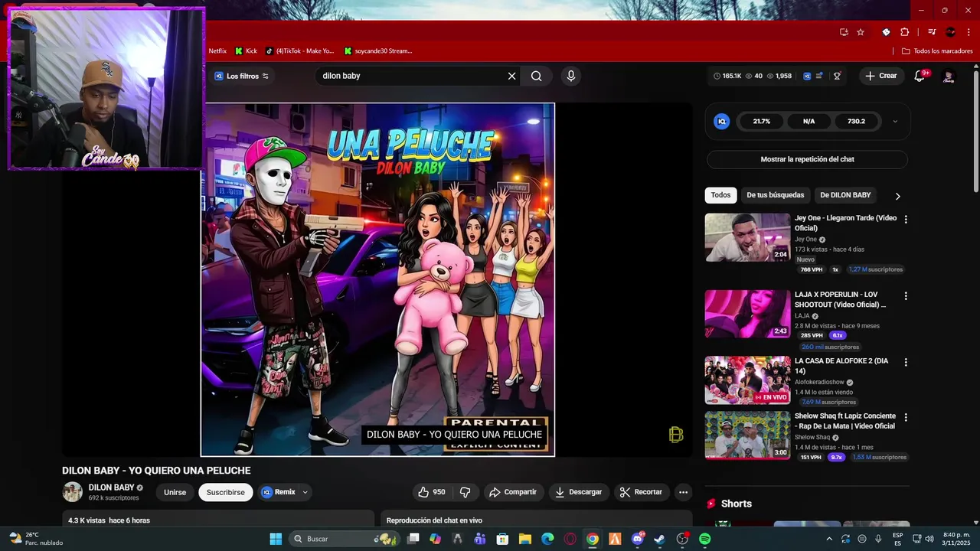
Task: Open the TikTok bookmark
Action: point(300,51)
